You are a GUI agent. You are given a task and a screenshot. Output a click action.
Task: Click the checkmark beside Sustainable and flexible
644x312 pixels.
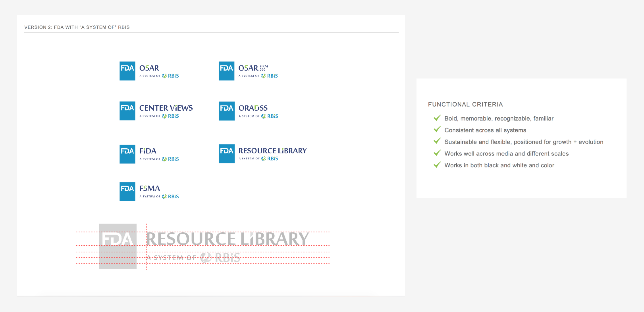point(437,141)
